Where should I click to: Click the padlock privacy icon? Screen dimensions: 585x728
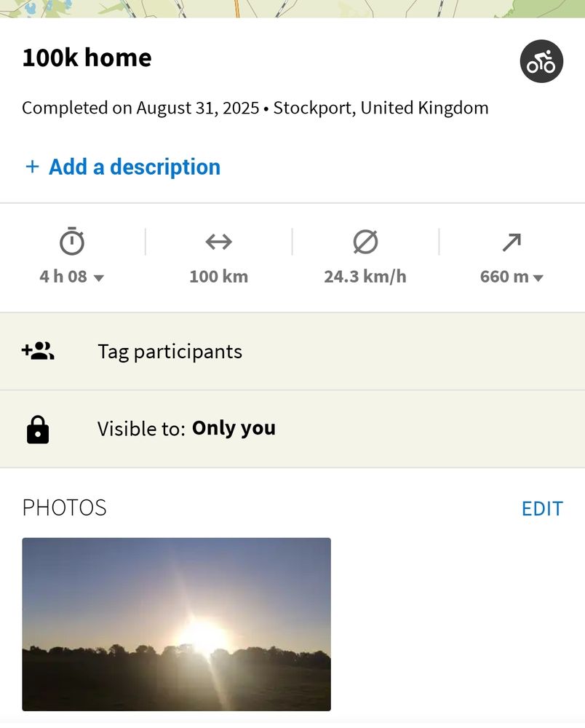pyautogui.click(x=38, y=430)
